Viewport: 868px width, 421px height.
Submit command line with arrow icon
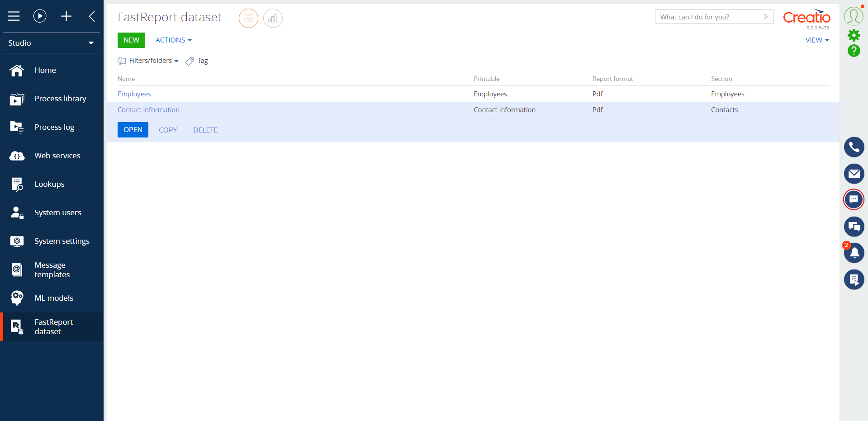766,17
